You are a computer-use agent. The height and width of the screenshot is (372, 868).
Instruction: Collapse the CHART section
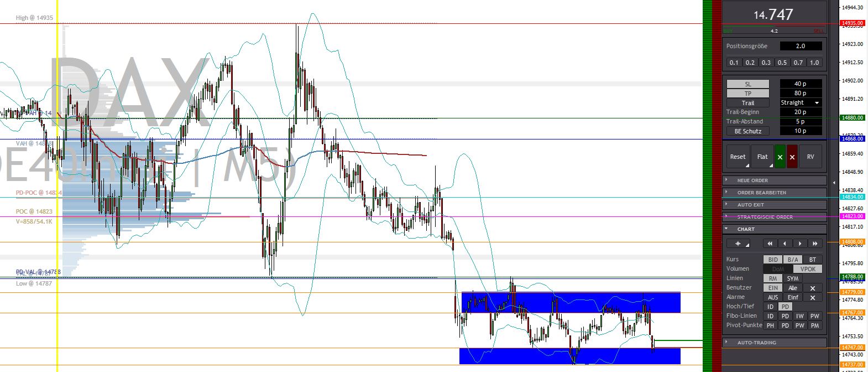pyautogui.click(x=775, y=229)
